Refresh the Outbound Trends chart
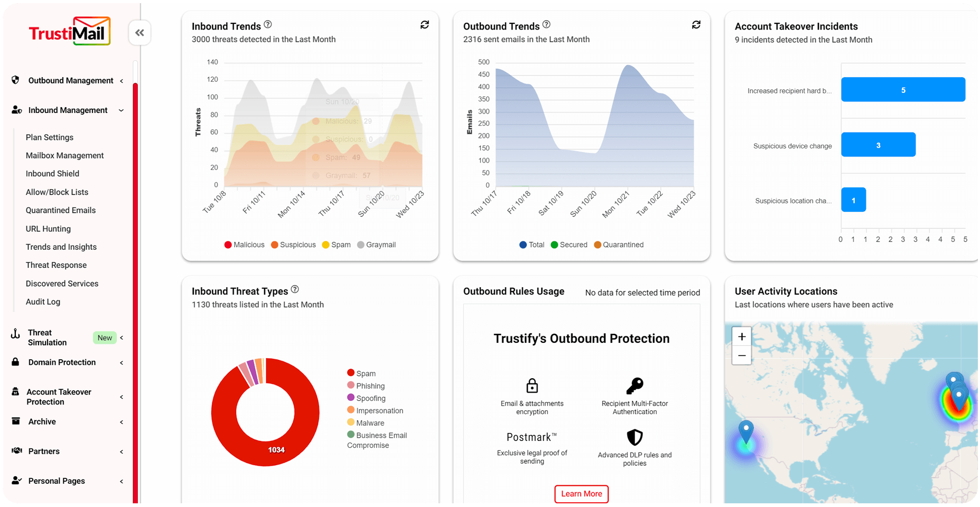This screenshot has width=980, height=507. point(696,25)
